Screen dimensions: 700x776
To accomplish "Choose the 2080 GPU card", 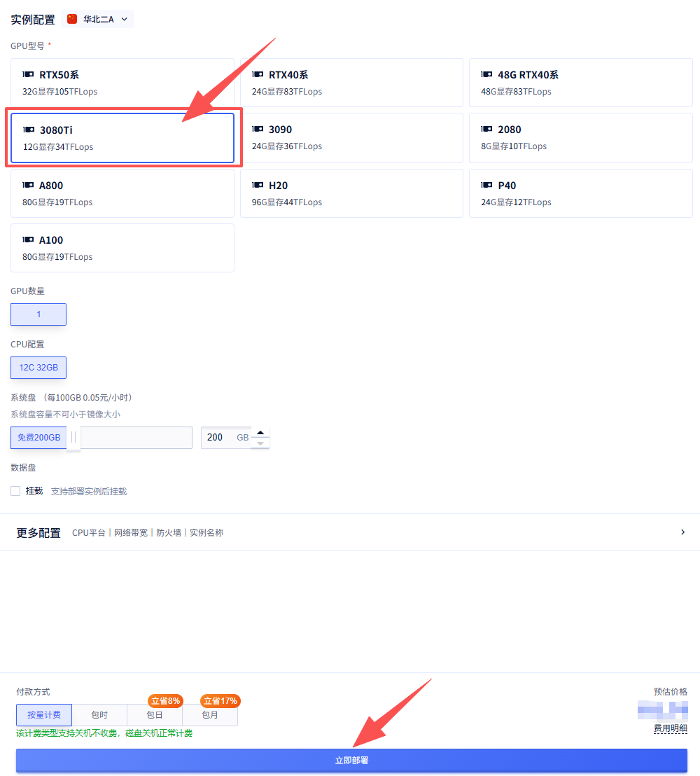I will coord(580,138).
